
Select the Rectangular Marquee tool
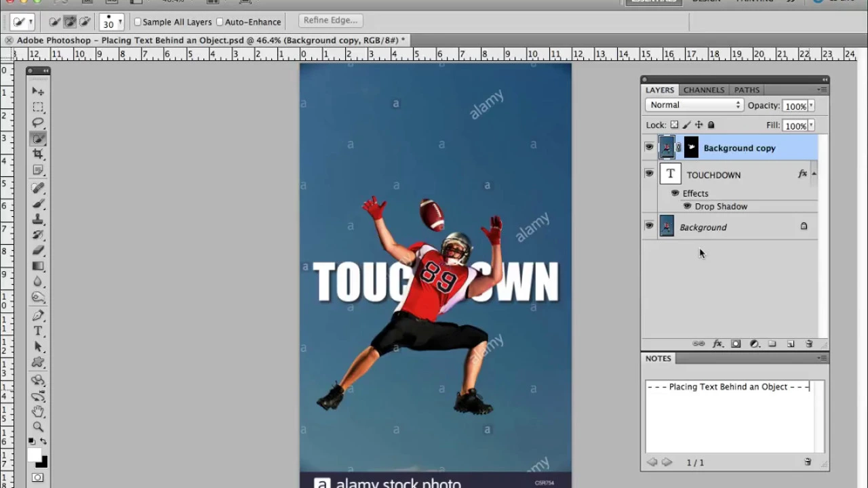[x=38, y=107]
